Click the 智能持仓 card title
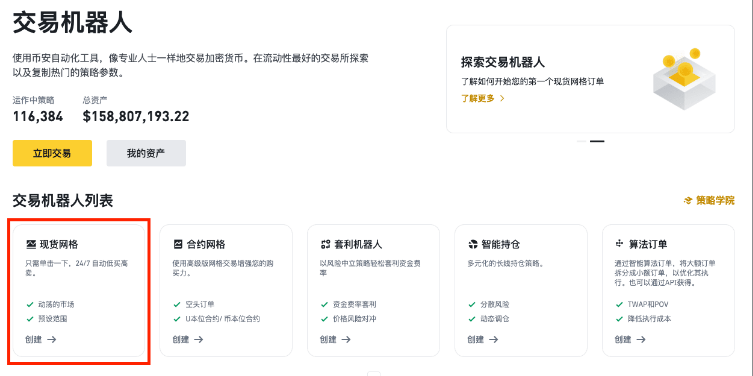This screenshot has width=753, height=376. (500, 244)
